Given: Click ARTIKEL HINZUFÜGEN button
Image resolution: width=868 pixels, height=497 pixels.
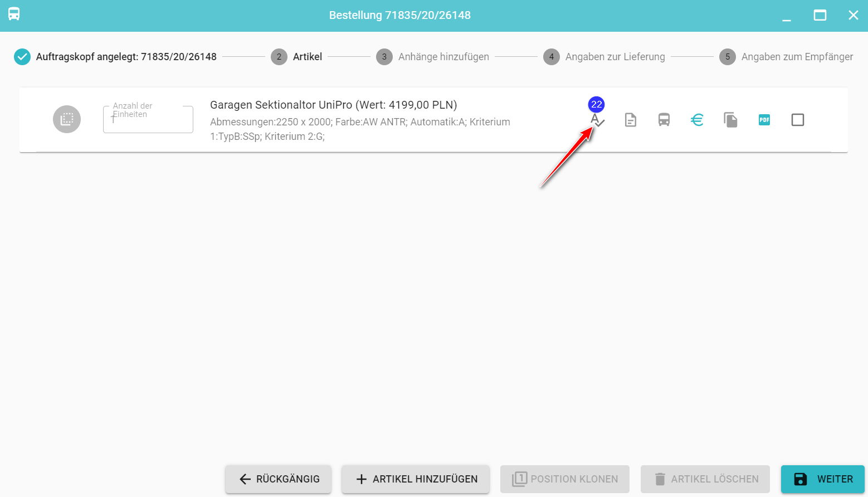Looking at the screenshot, I should (416, 479).
